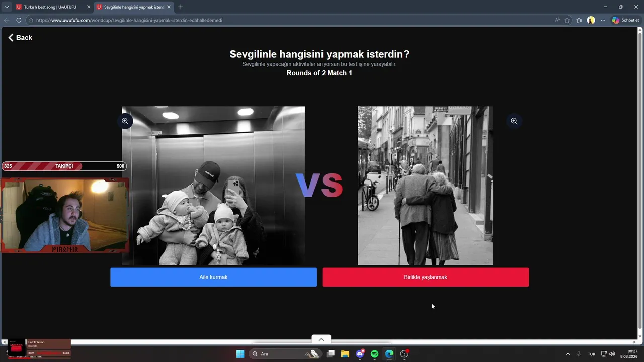Image resolution: width=644 pixels, height=362 pixels.
Task: Click the elderly couple walking photo
Action: [425, 186]
